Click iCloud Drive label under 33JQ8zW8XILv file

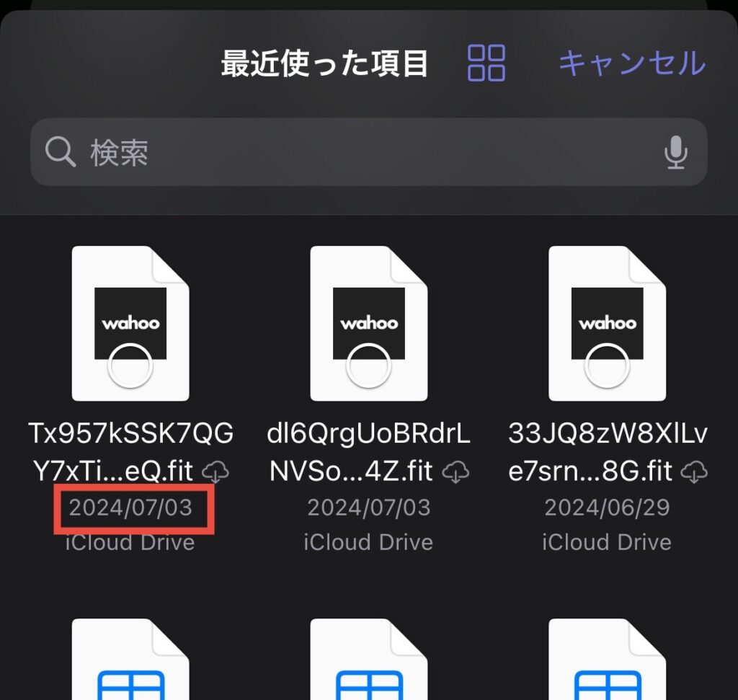[607, 542]
